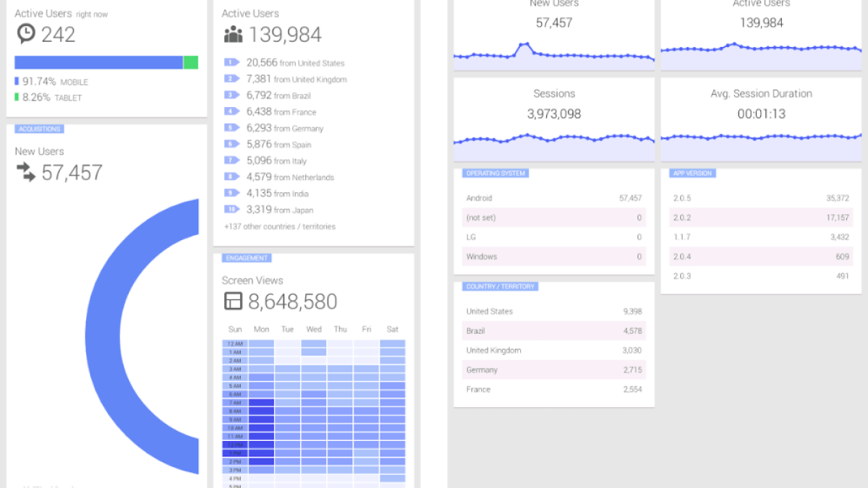
Task: Click the Monday 7 AM heatmap cell
Action: [262, 403]
